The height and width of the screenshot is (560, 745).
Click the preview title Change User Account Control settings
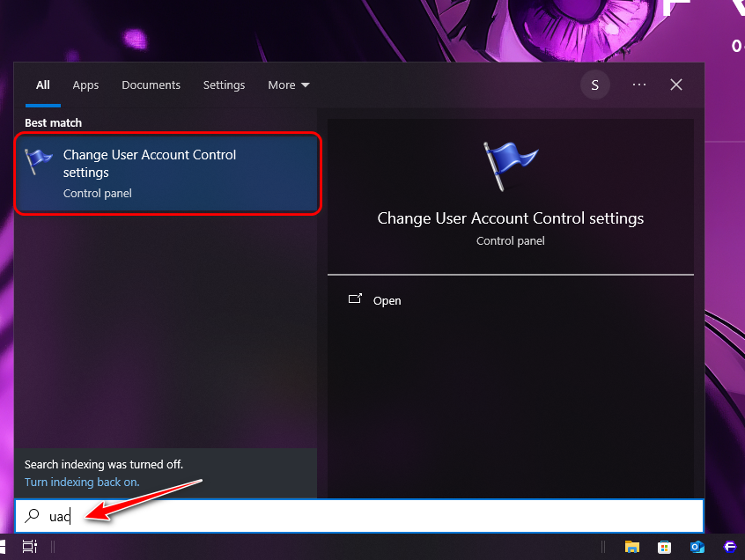pyautogui.click(x=510, y=218)
